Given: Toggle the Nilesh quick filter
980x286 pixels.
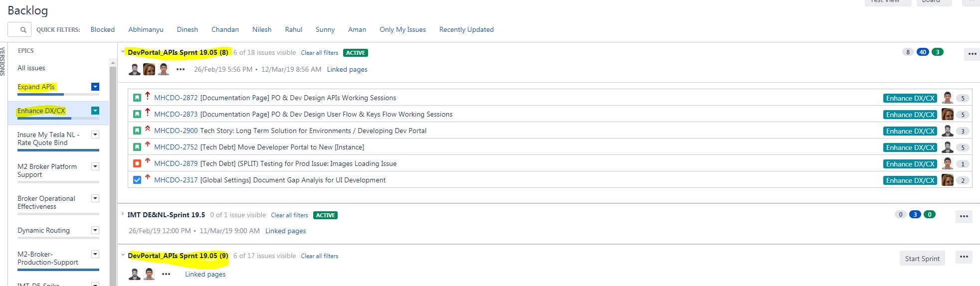Looking at the screenshot, I should click(262, 30).
